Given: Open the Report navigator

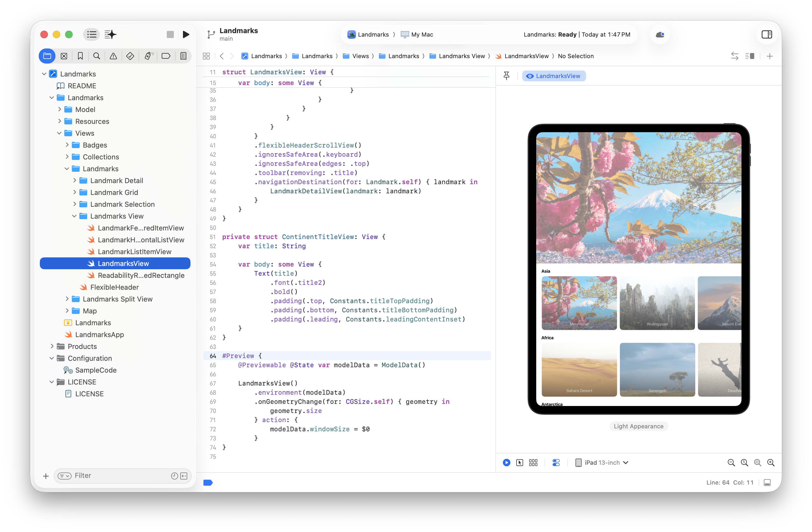Looking at the screenshot, I should [x=183, y=56].
